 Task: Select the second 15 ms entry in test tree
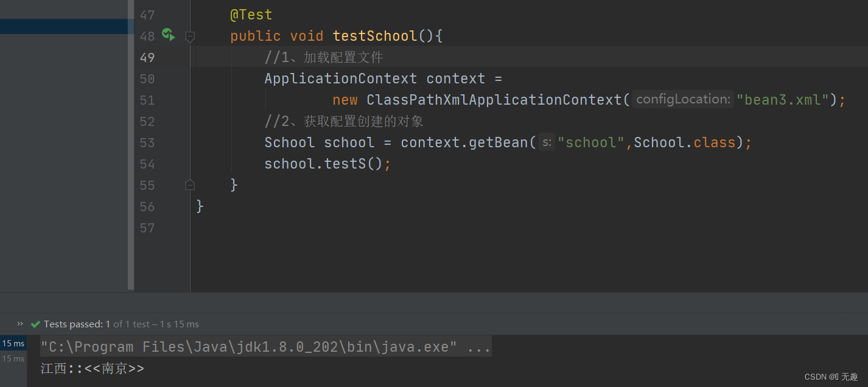tap(13, 358)
